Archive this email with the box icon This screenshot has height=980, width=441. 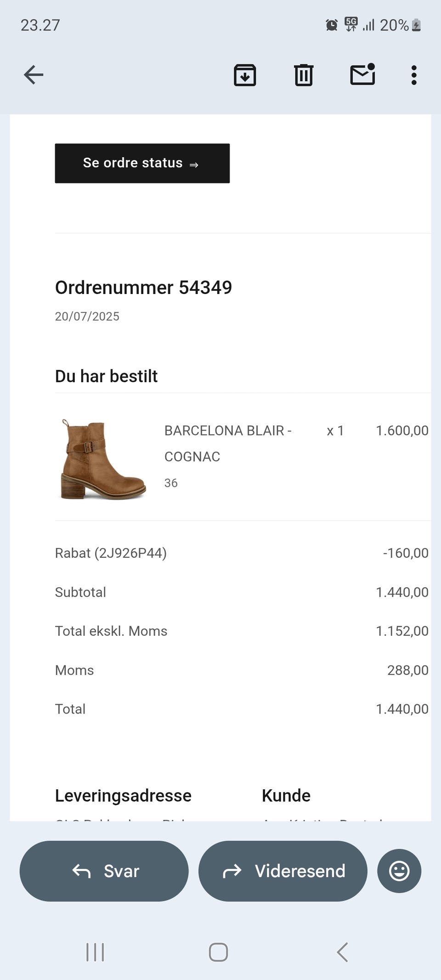[x=245, y=75]
